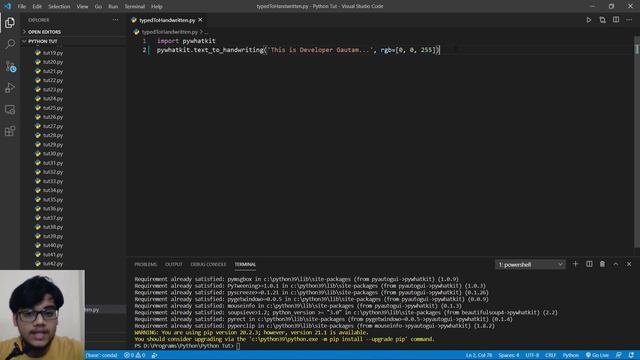640x360 pixels.
Task: Select language mode Python in status bar
Action: tap(571, 355)
